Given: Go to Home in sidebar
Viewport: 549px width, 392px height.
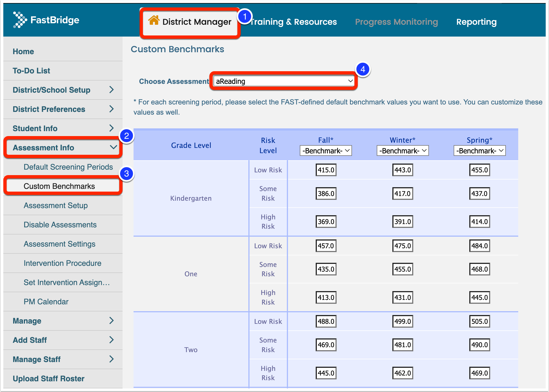Looking at the screenshot, I should pos(23,51).
